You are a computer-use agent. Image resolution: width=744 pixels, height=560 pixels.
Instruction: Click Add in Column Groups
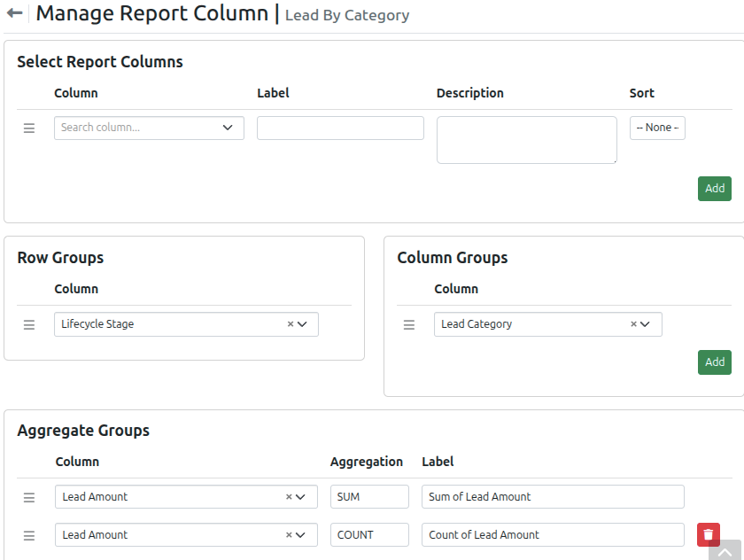[715, 362]
